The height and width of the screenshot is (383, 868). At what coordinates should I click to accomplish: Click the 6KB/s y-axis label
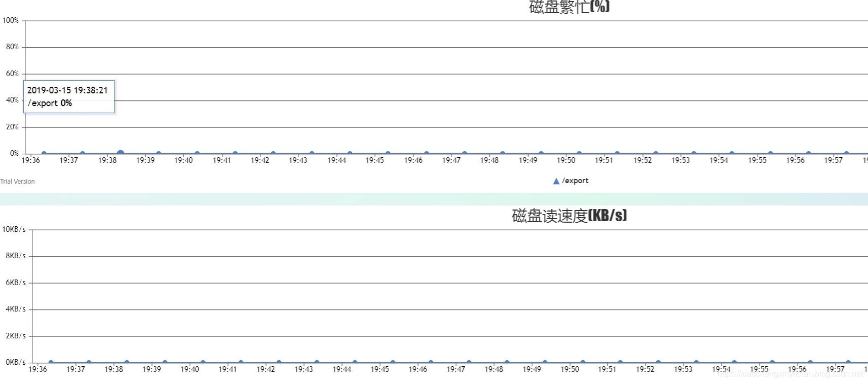16,283
